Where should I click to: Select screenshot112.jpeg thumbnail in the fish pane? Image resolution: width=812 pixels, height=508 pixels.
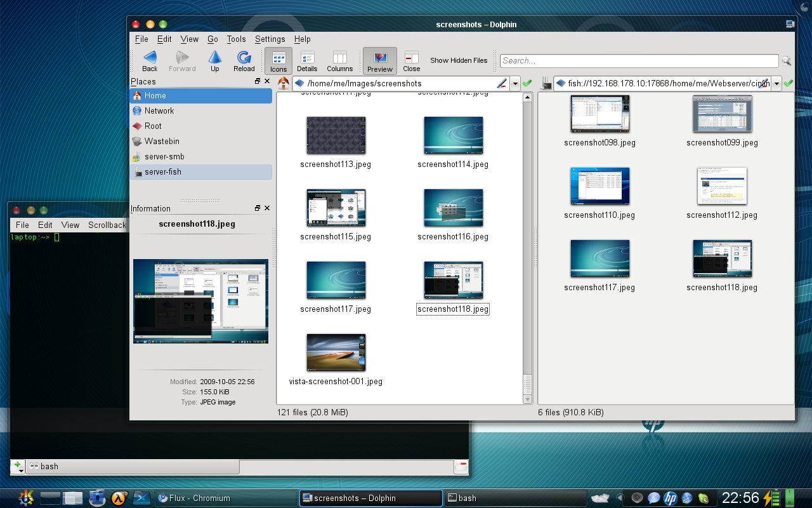[x=722, y=186]
